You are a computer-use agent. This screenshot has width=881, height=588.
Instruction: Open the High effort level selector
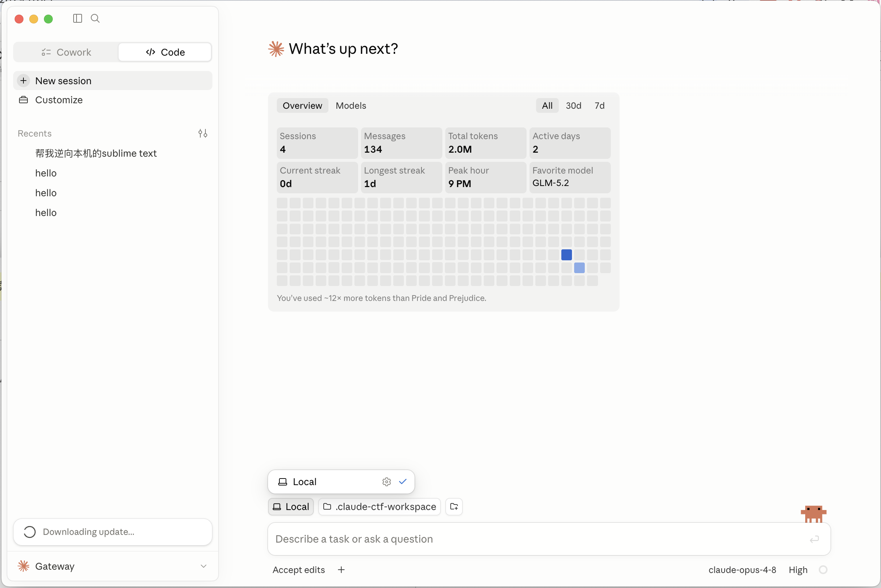tap(798, 570)
